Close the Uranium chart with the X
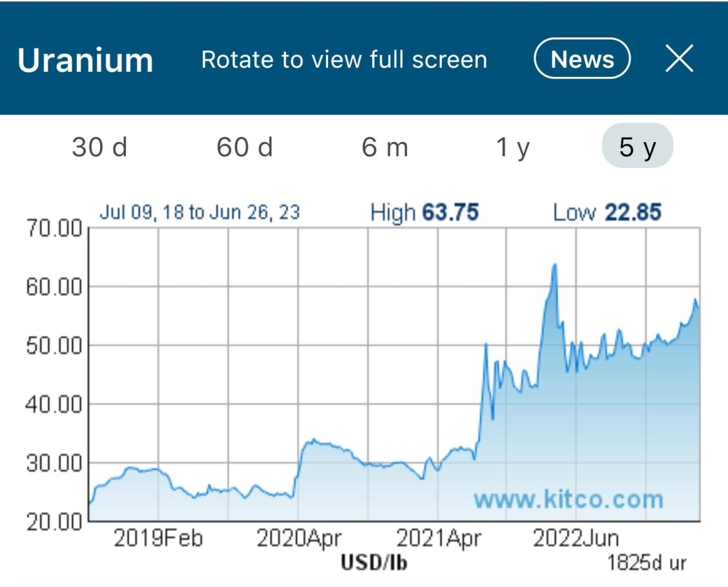 [679, 59]
